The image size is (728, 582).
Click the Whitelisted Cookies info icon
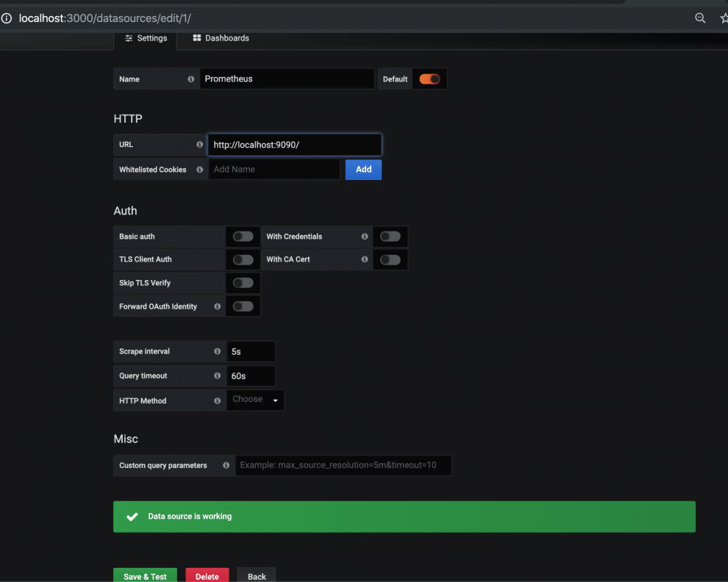(x=199, y=169)
